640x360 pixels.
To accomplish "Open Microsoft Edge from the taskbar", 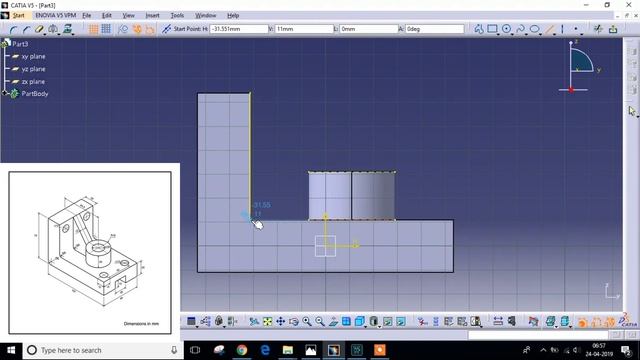I will 265,350.
